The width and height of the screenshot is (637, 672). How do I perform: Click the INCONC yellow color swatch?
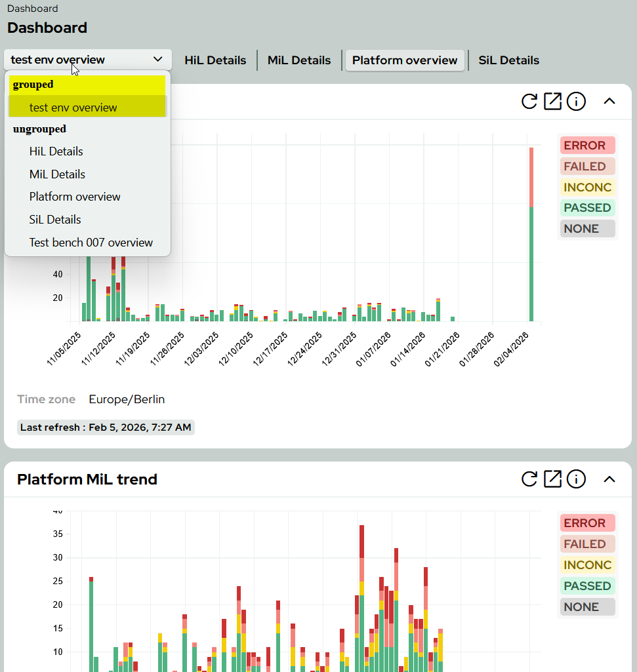587,187
